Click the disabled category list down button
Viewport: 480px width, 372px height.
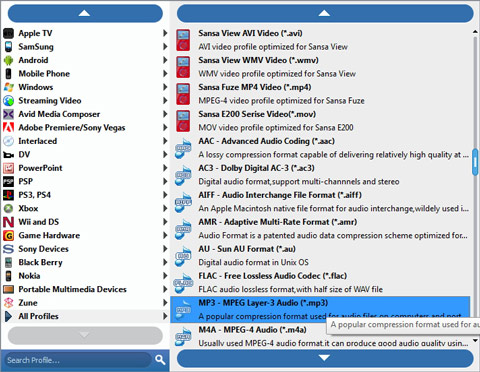coord(85,335)
